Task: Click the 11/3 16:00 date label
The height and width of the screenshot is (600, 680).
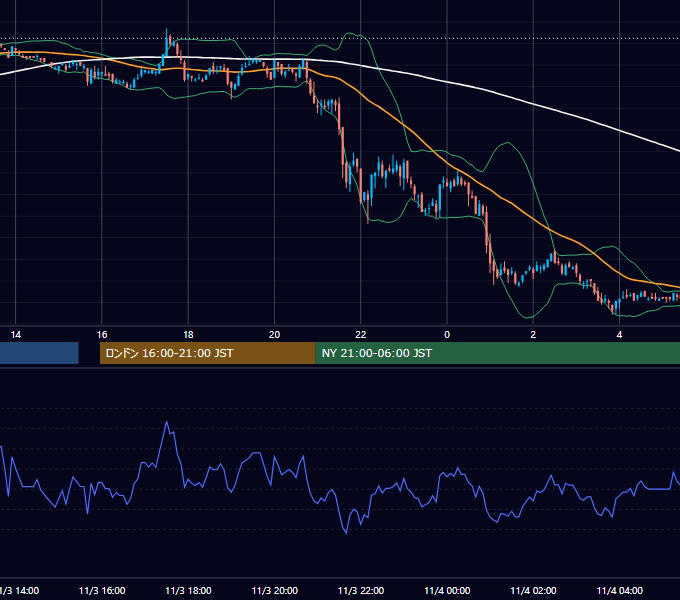Action: coord(102,591)
